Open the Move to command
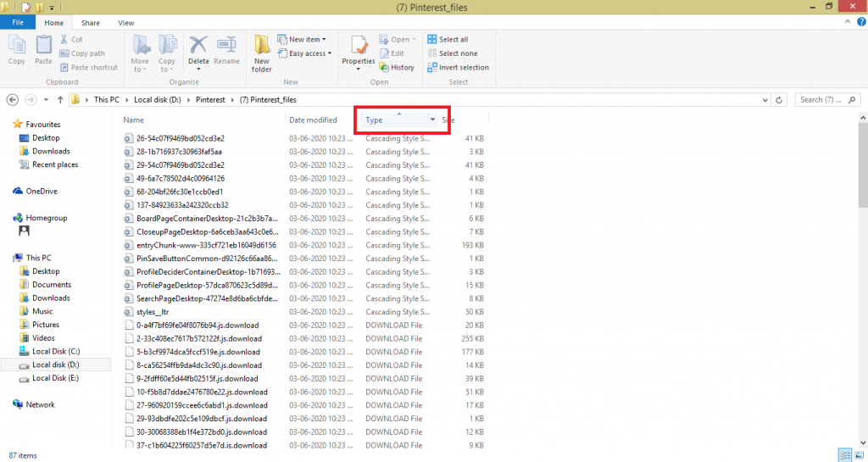Screen dimensions: 868x462 [x=140, y=53]
